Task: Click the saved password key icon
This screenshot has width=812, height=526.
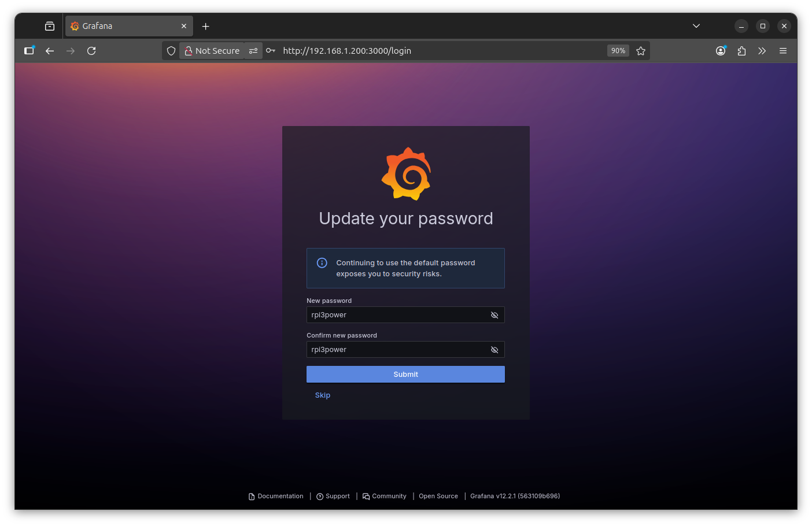Action: (271, 51)
